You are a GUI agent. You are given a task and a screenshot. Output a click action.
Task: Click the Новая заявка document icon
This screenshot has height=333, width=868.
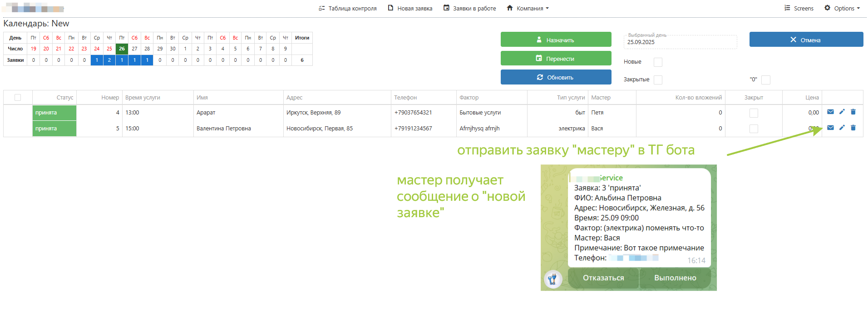390,8
